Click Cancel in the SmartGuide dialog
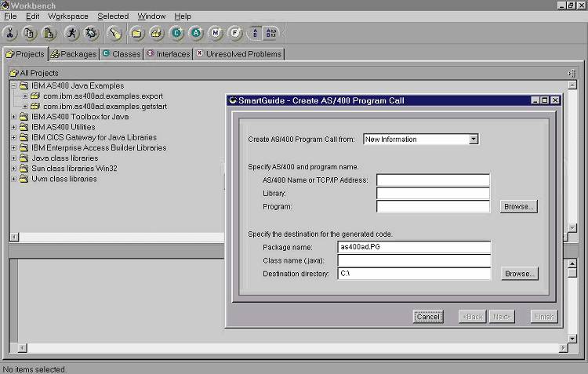Image resolution: width=588 pixels, height=374 pixels. tap(428, 317)
